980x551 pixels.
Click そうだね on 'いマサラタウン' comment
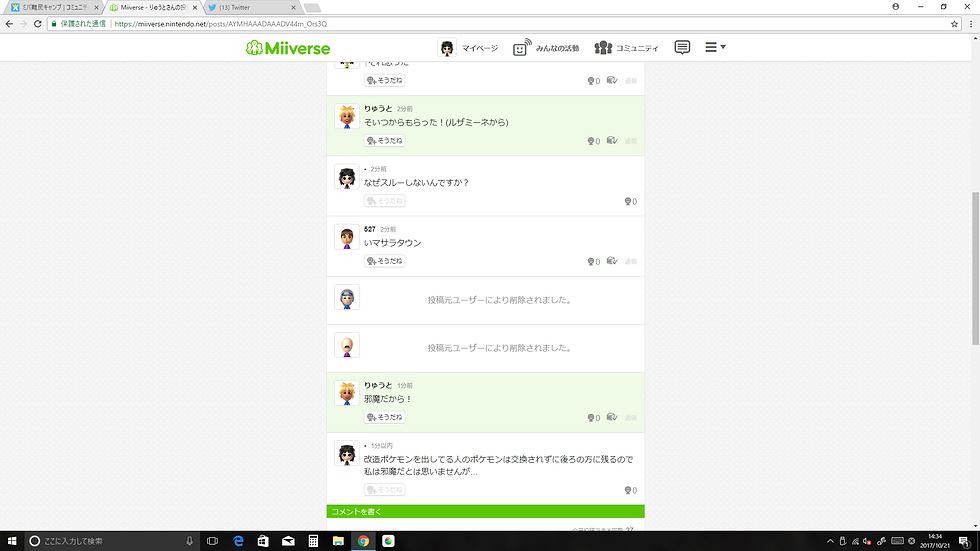tap(384, 261)
